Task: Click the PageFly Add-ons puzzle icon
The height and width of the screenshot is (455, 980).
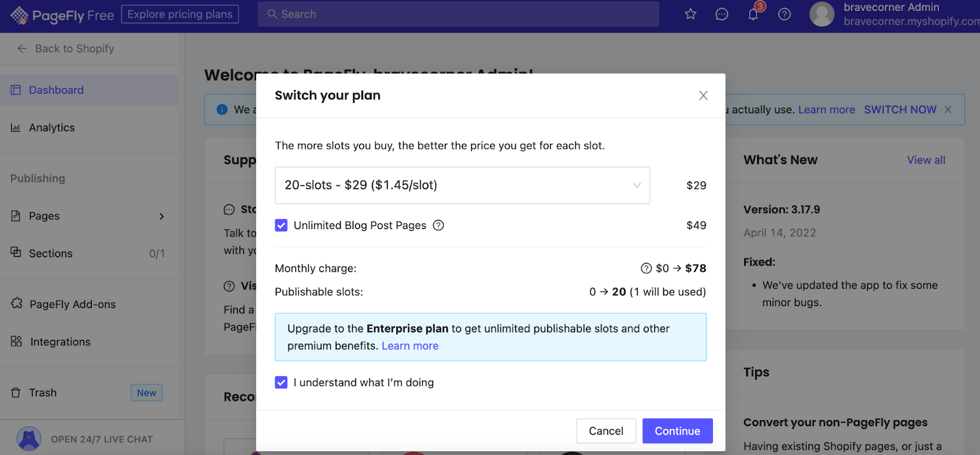Action: coord(17,304)
